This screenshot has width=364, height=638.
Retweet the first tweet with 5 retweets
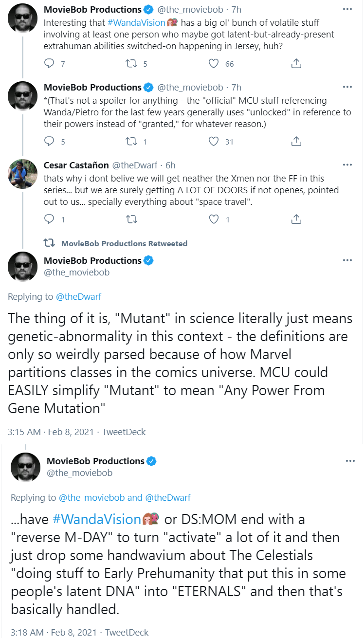[131, 63]
